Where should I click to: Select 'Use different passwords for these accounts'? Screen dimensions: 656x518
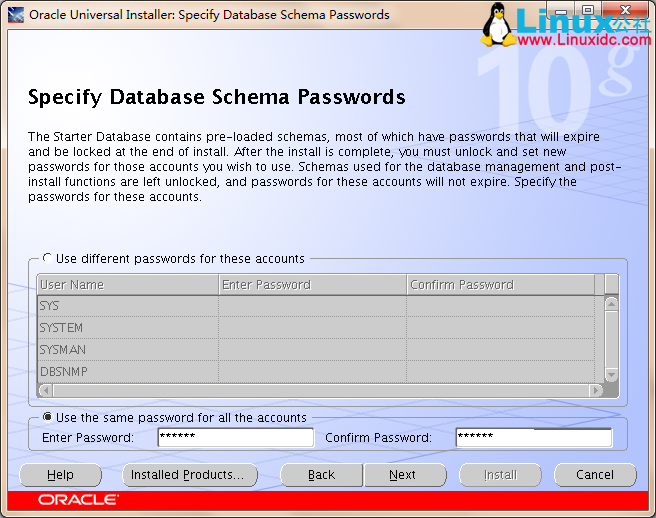pyautogui.click(x=48, y=258)
